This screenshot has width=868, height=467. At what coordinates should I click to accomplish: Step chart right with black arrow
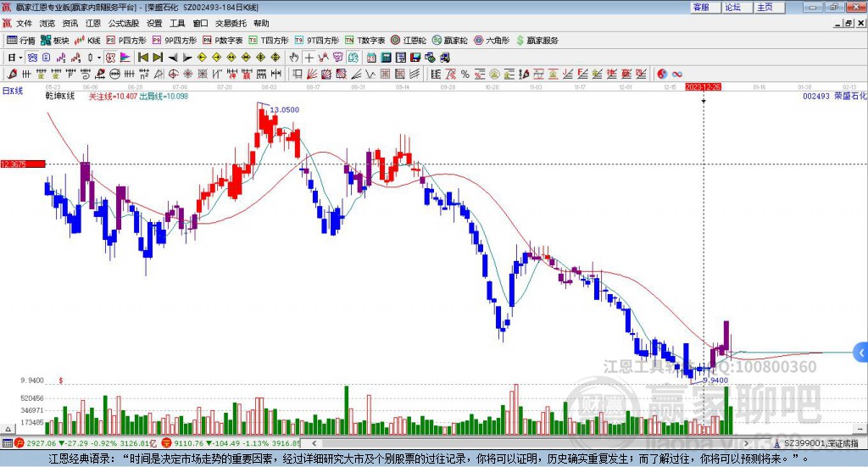[187, 58]
